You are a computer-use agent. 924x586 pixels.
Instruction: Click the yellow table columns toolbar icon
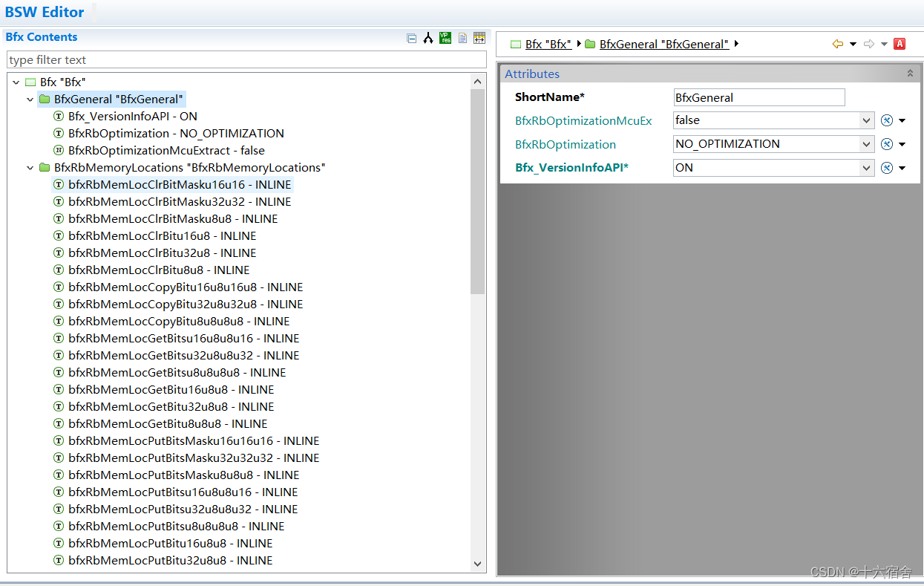[479, 39]
